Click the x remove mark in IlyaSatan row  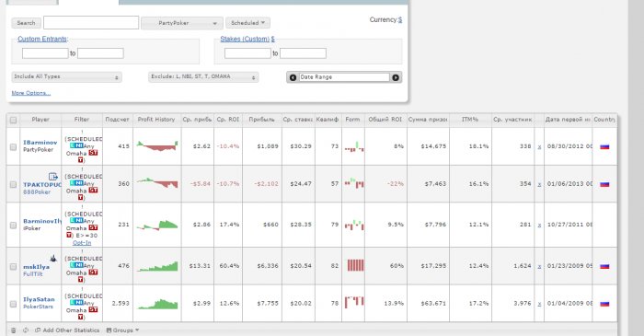[x=539, y=304]
